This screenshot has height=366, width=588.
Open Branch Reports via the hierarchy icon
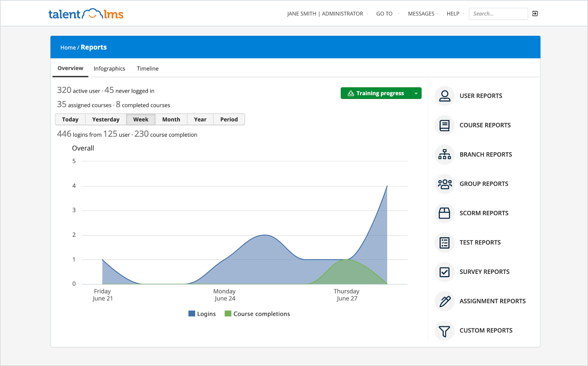[x=444, y=154]
